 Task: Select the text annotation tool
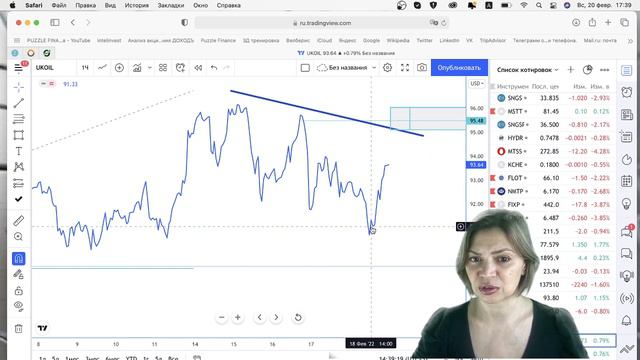[18, 151]
